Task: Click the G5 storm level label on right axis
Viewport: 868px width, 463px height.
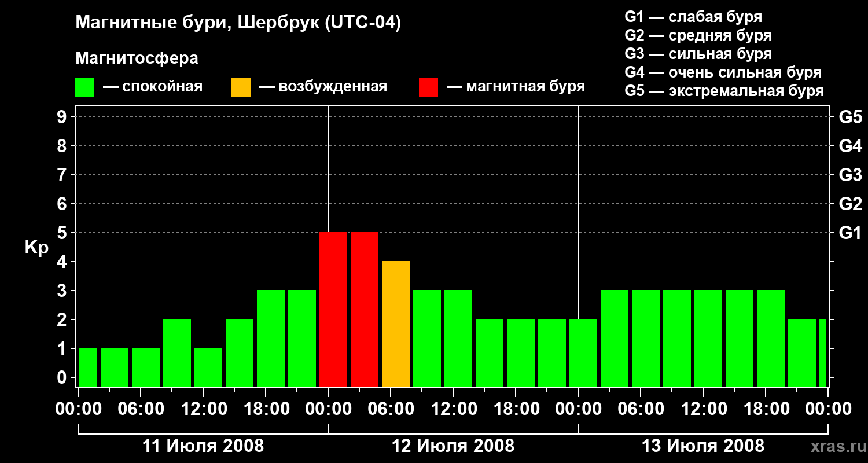Action: (850, 117)
